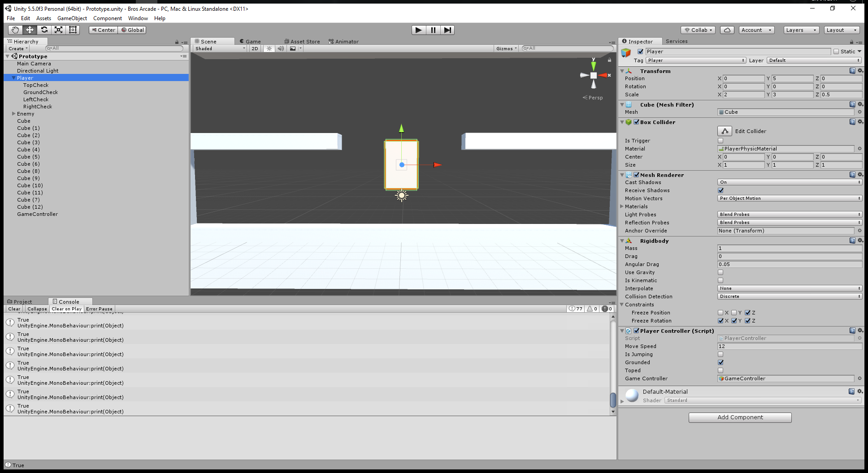The width and height of the screenshot is (868, 473).
Task: Open the Component menu
Action: [108, 18]
